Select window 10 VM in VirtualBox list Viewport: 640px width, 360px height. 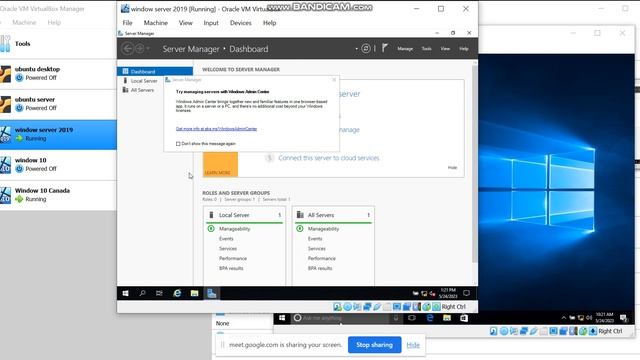[58, 165]
